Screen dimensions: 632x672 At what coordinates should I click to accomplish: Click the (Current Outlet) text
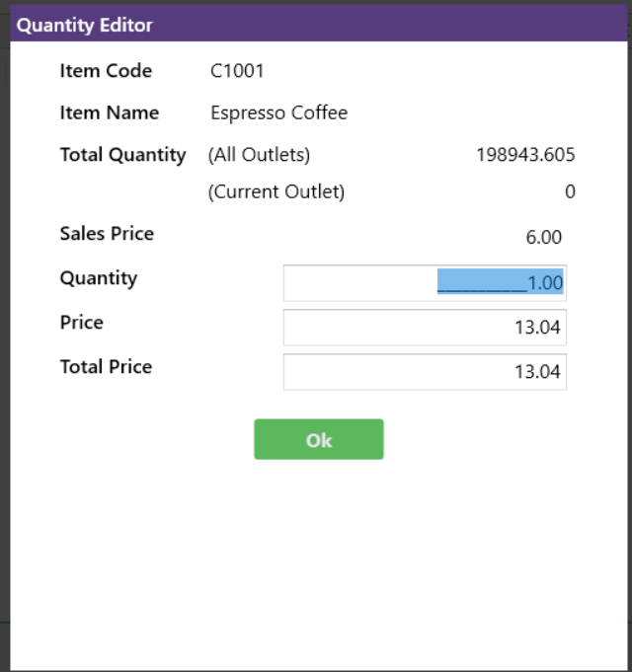coord(276,191)
